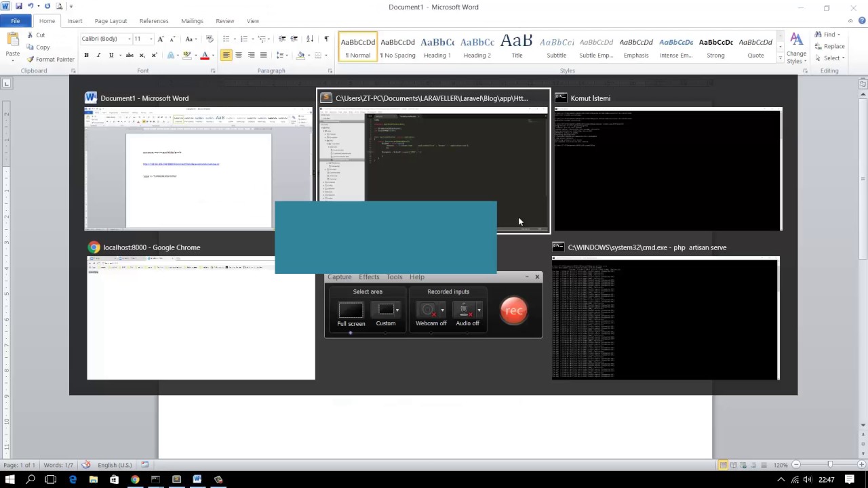Image resolution: width=868 pixels, height=488 pixels.
Task: Click the Undo arrow in Quick Access toolbar
Action: (x=31, y=6)
